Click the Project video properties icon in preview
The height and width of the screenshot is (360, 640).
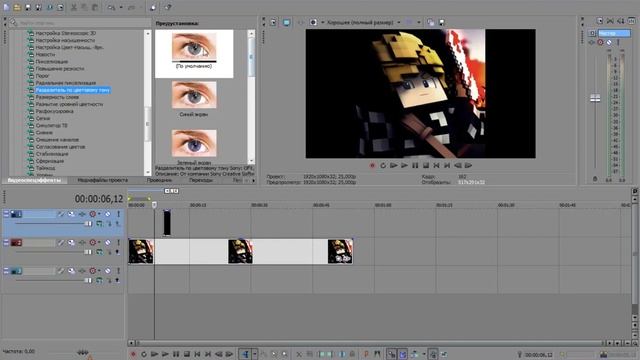click(273, 22)
